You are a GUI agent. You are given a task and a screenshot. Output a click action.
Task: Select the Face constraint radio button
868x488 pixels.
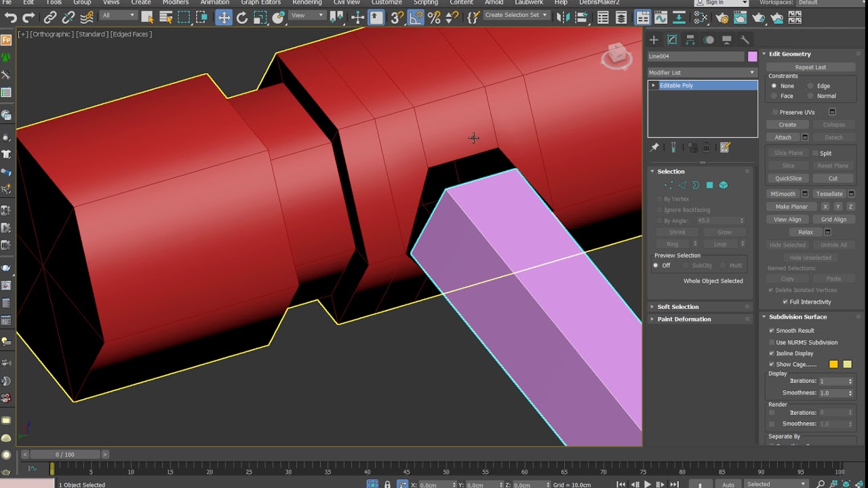click(774, 96)
